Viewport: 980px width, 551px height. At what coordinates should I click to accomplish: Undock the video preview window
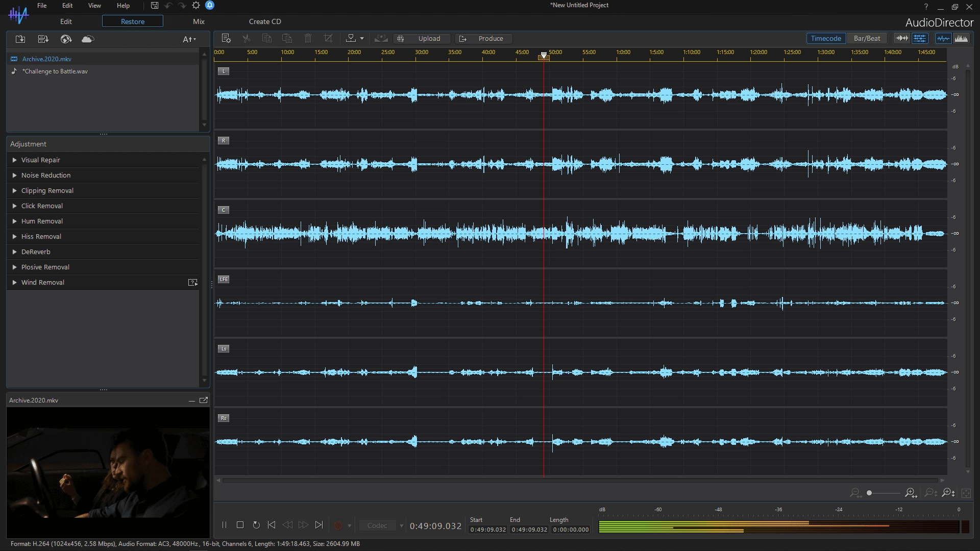204,400
